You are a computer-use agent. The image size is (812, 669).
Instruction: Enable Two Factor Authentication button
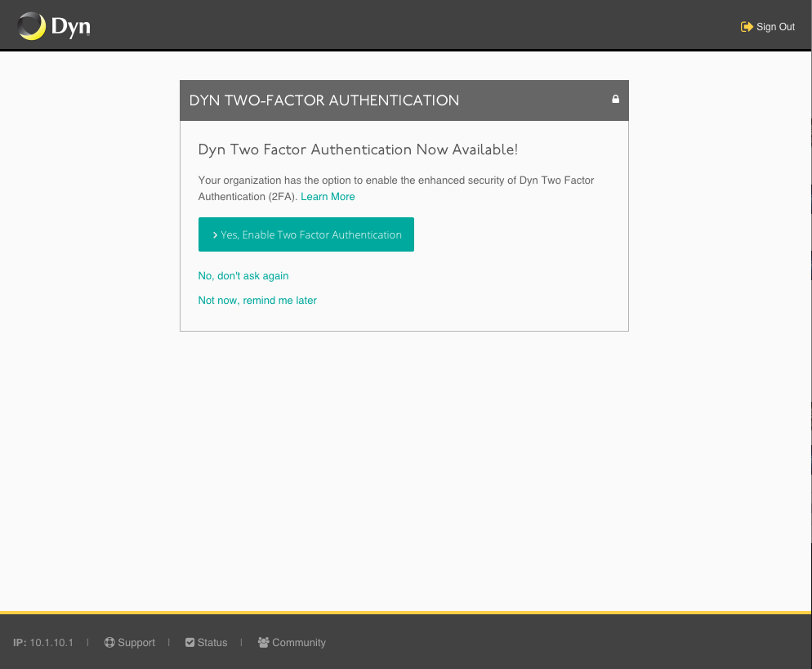[306, 234]
